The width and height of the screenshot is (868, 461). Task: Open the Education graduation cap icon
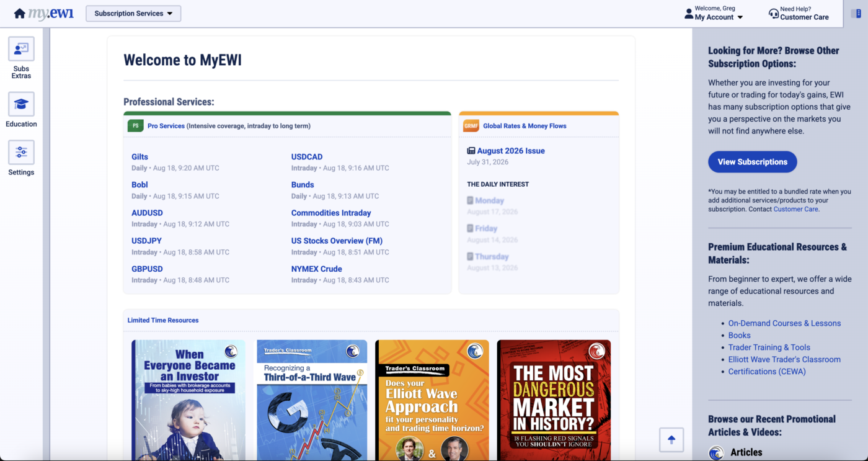[21, 104]
